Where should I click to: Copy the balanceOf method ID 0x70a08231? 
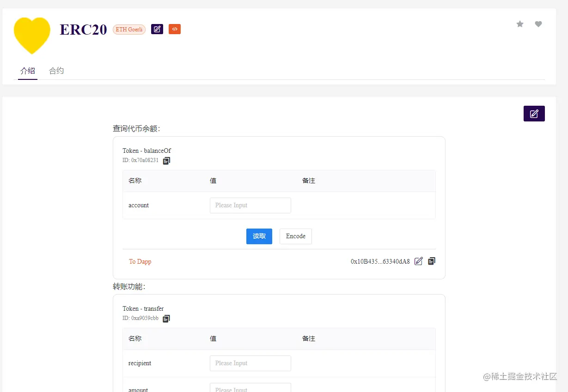[166, 160]
